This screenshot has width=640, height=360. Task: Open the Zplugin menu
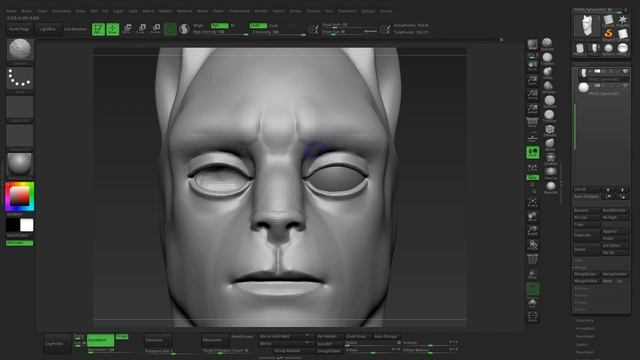(x=368, y=11)
